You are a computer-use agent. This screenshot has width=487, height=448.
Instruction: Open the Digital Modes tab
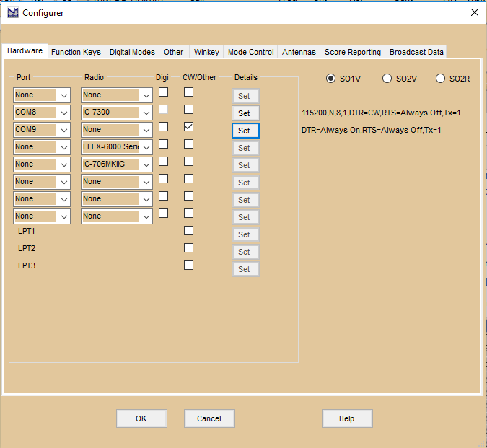(132, 52)
